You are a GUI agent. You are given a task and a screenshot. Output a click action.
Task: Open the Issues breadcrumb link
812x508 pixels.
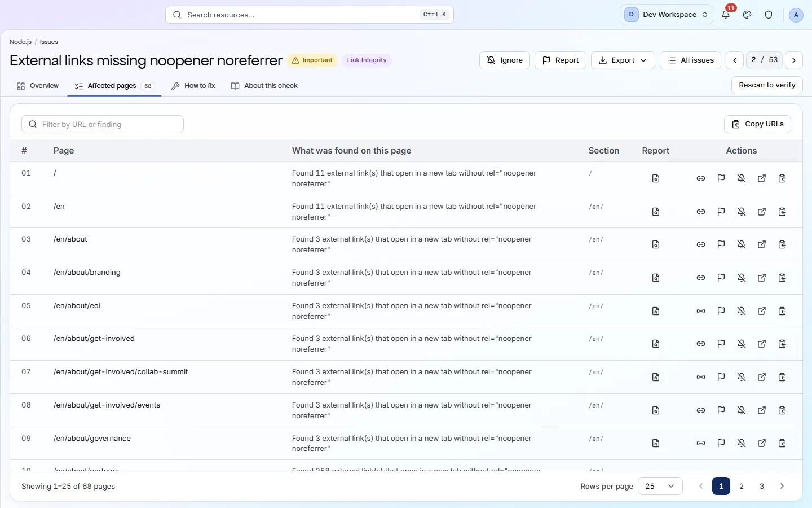click(x=49, y=42)
